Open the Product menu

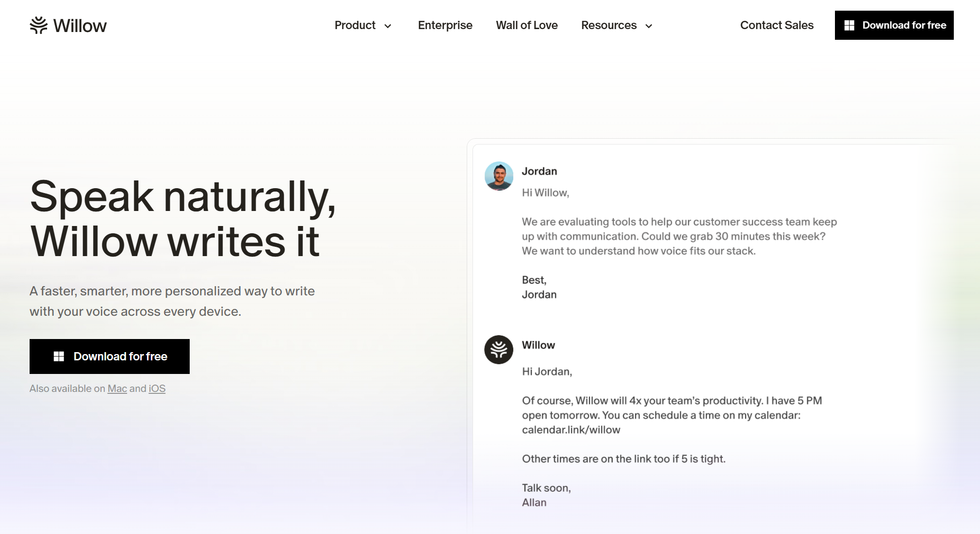click(x=363, y=25)
